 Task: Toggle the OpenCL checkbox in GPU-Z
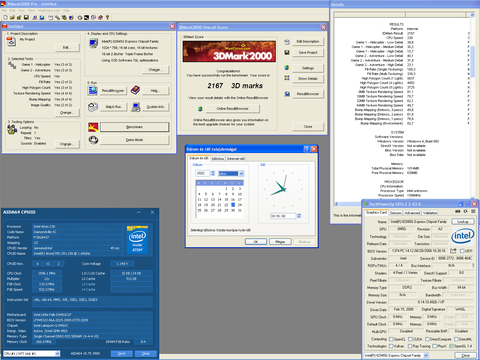click(391, 339)
